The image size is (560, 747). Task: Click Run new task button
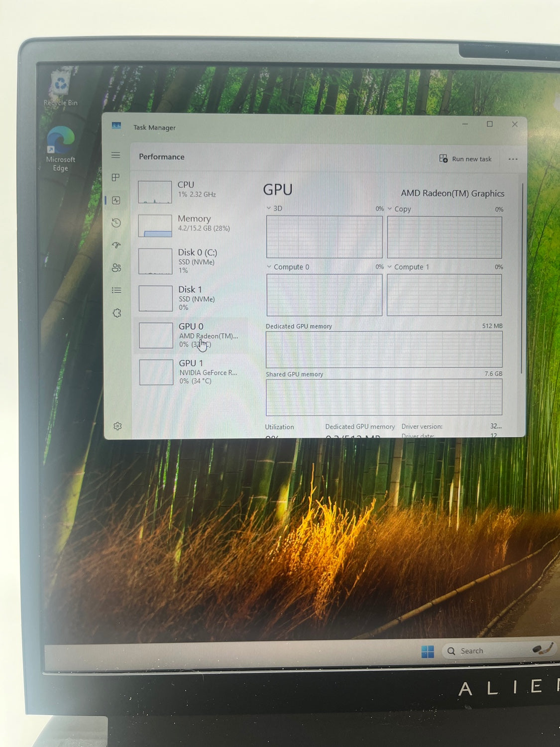tap(465, 159)
